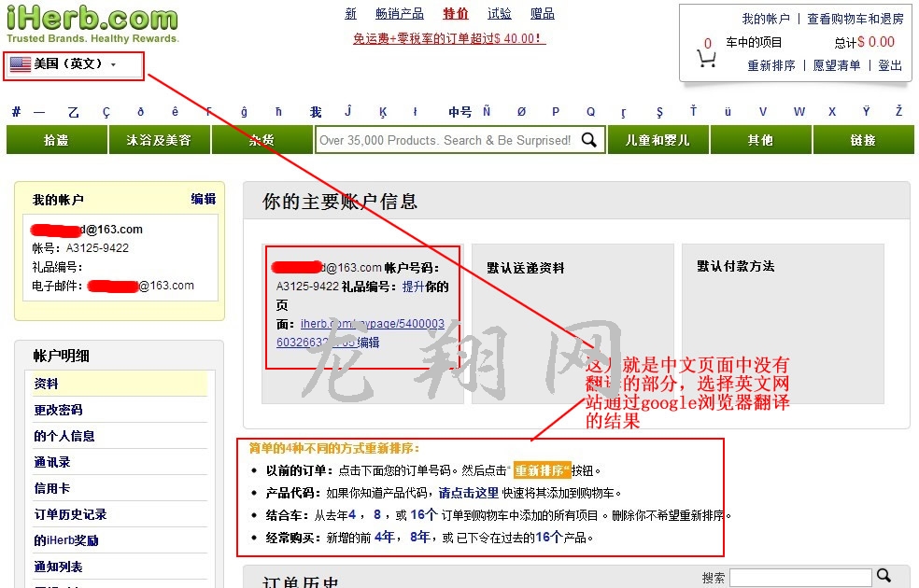Image resolution: width=919 pixels, height=588 pixels.
Task: Click the free shipping over $40.00 promo link
Action: pyautogui.click(x=449, y=38)
